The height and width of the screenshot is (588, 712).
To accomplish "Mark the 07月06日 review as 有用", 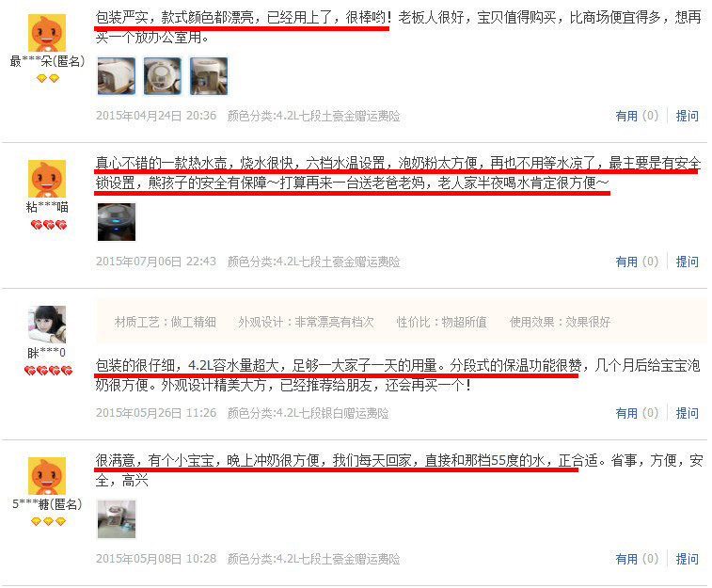I will click(637, 262).
